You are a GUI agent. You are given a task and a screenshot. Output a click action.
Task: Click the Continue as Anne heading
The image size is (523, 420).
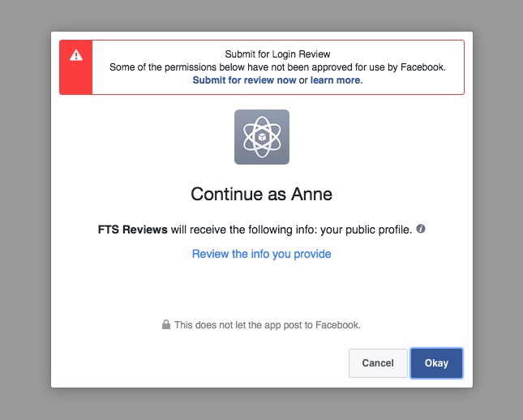coord(261,194)
